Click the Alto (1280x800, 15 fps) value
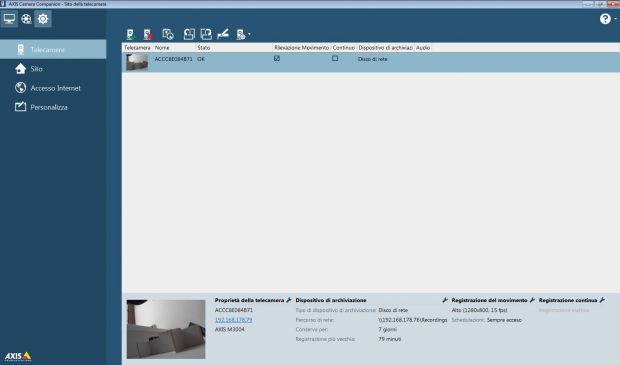 (479, 310)
